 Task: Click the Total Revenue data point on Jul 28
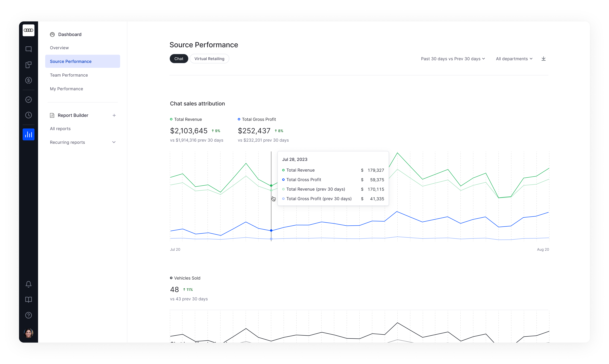tap(271, 186)
